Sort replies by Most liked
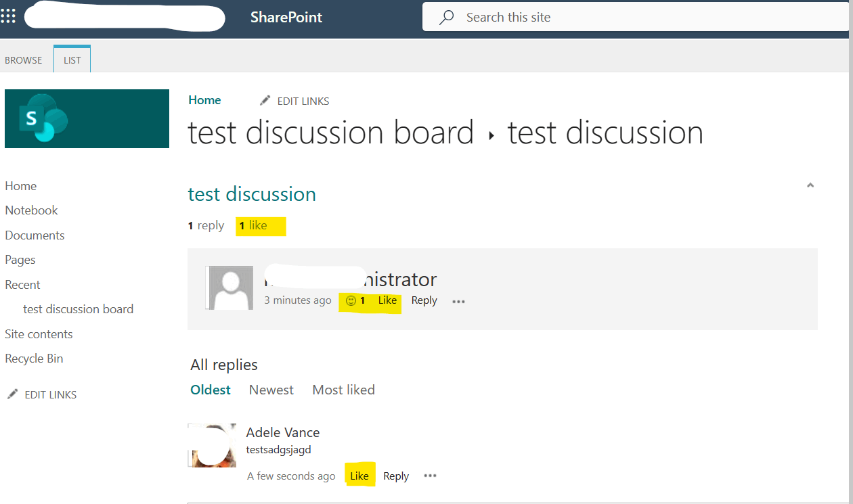853x504 pixels. [x=343, y=390]
